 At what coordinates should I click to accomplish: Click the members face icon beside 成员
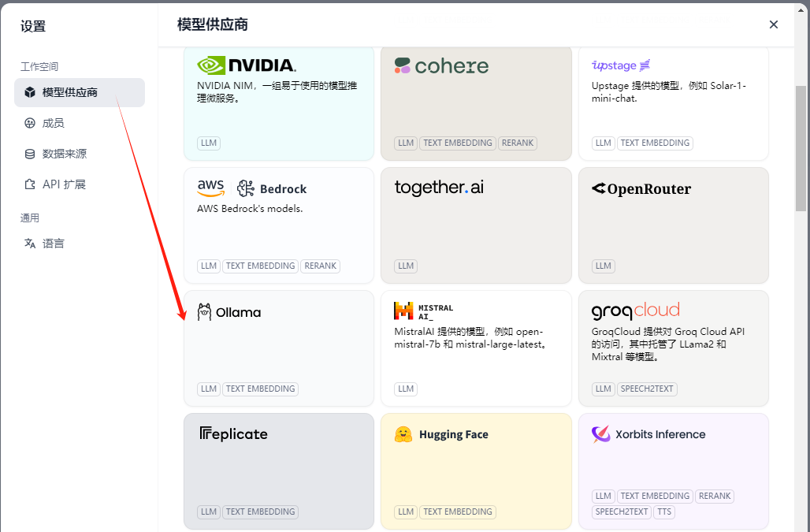point(30,123)
